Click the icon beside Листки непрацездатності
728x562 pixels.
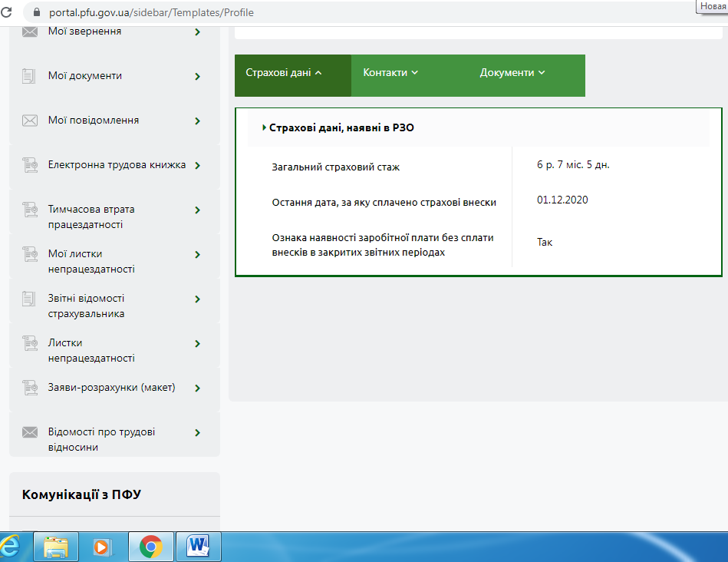point(30,343)
